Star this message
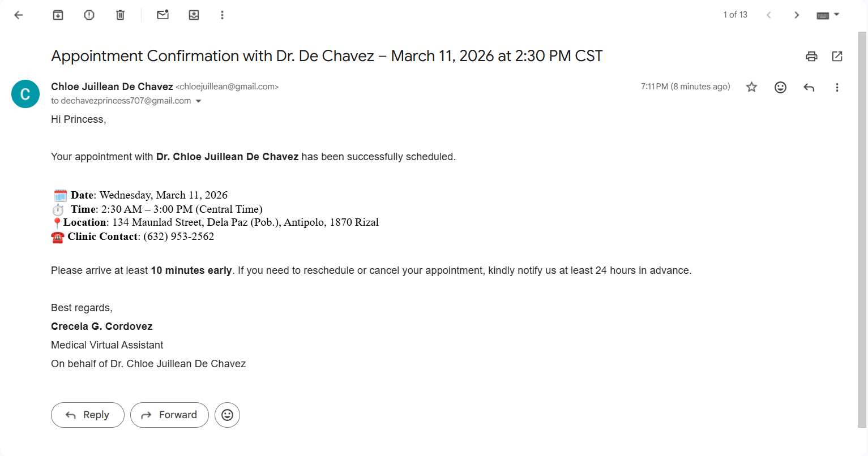 pyautogui.click(x=751, y=87)
